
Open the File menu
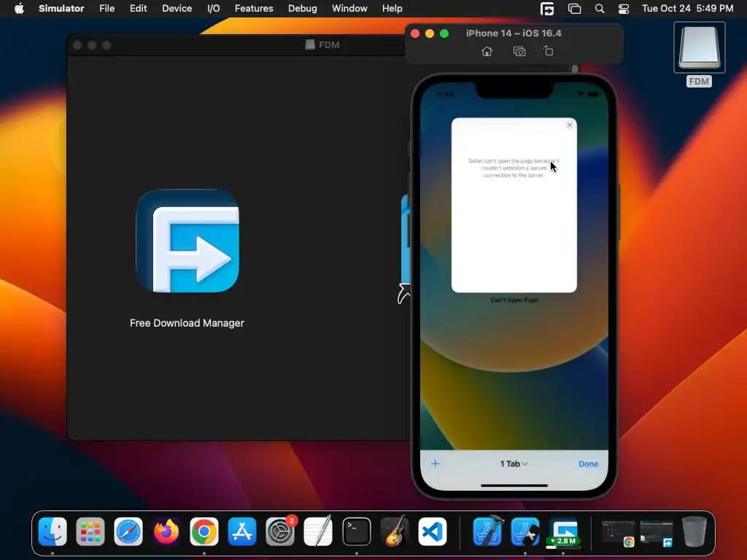tap(107, 9)
